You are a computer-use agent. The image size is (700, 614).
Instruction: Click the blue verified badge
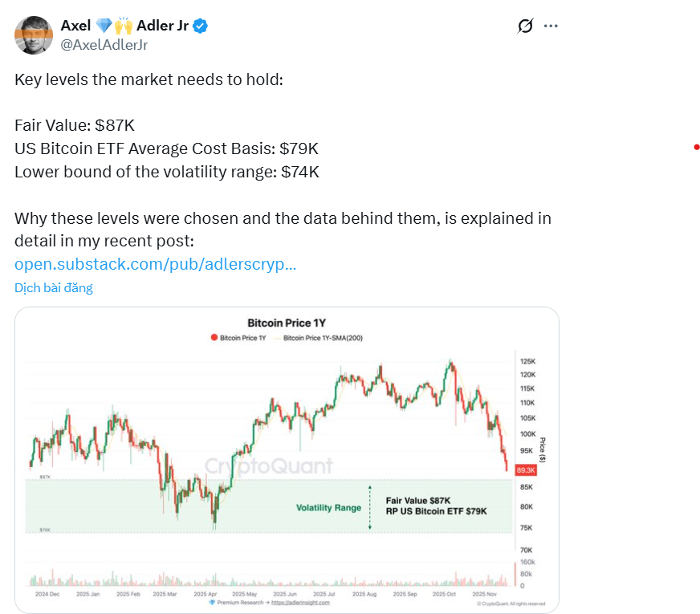pyautogui.click(x=201, y=26)
